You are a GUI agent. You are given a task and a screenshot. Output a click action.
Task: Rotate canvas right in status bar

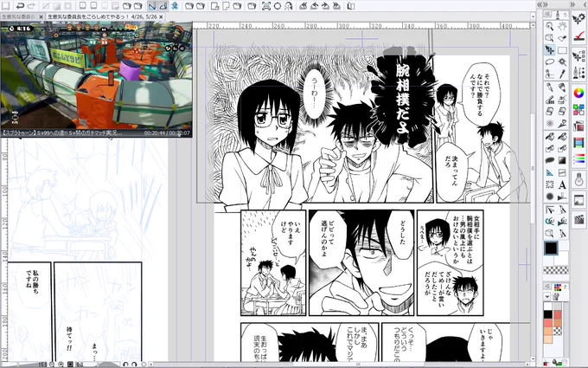point(134,365)
